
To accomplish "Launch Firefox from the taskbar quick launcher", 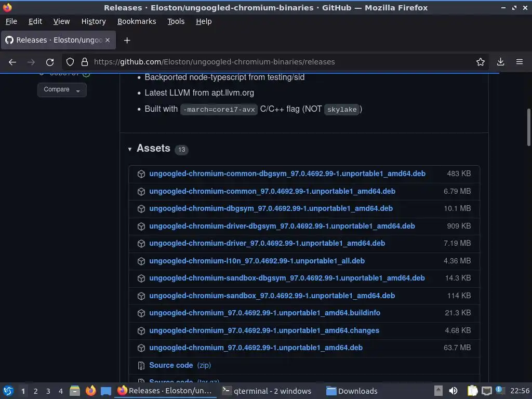I will 90,391.
